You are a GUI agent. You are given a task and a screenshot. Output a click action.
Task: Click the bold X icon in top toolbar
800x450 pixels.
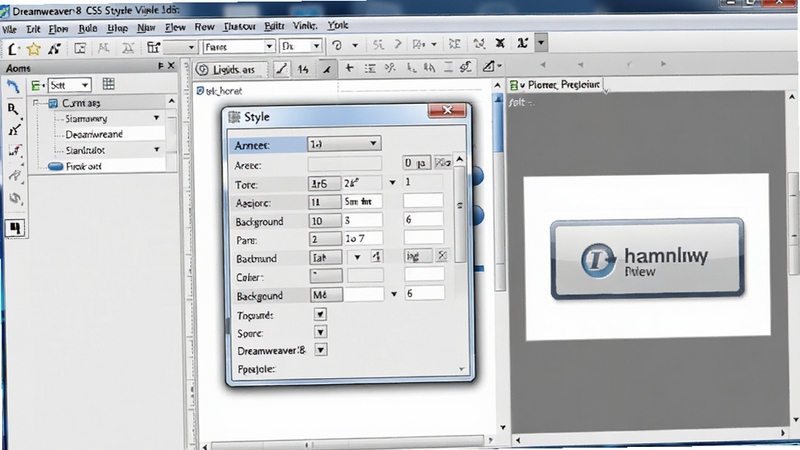[x=500, y=43]
